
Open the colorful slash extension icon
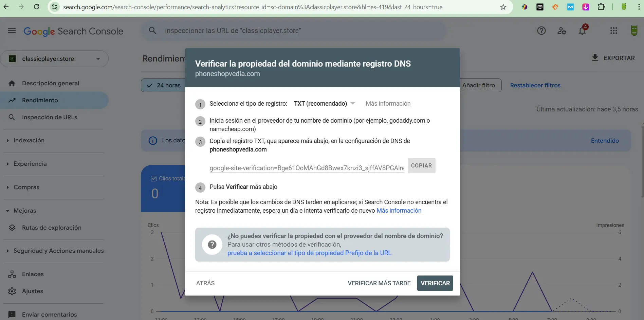[525, 7]
